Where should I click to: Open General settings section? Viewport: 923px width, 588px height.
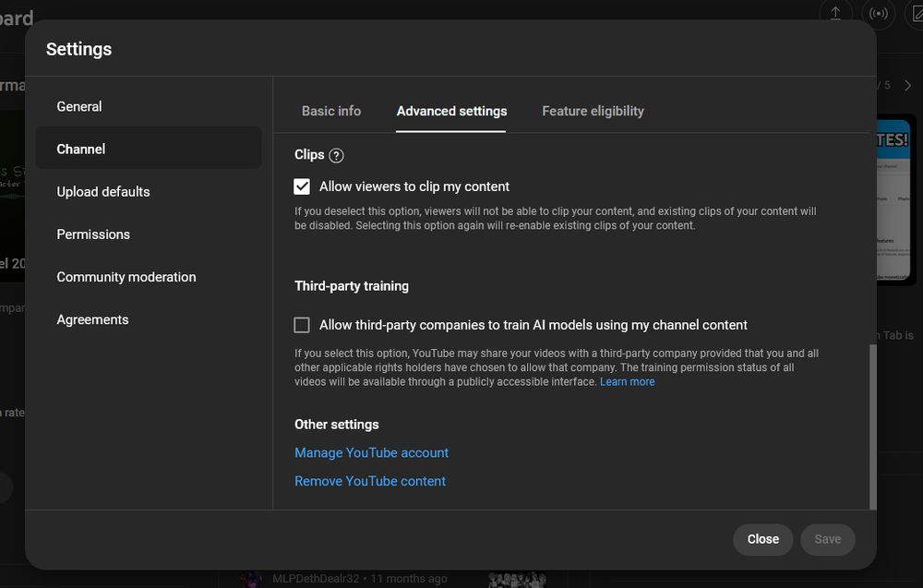coord(79,106)
